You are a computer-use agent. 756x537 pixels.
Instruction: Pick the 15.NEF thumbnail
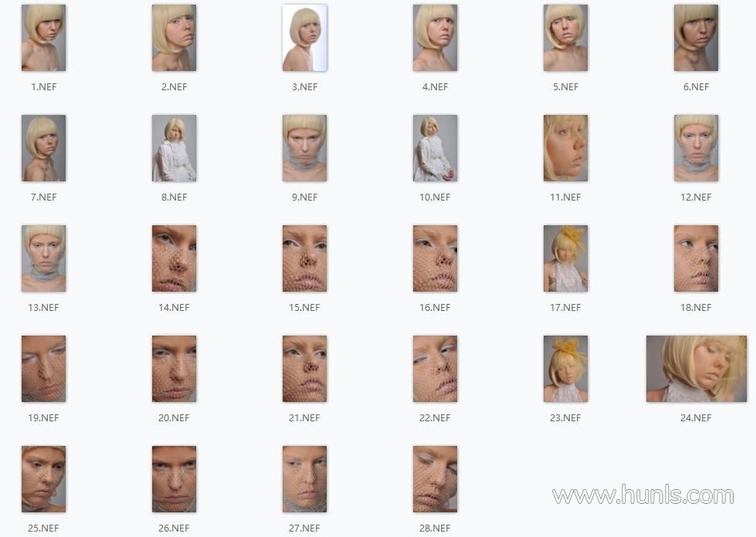coord(305,258)
